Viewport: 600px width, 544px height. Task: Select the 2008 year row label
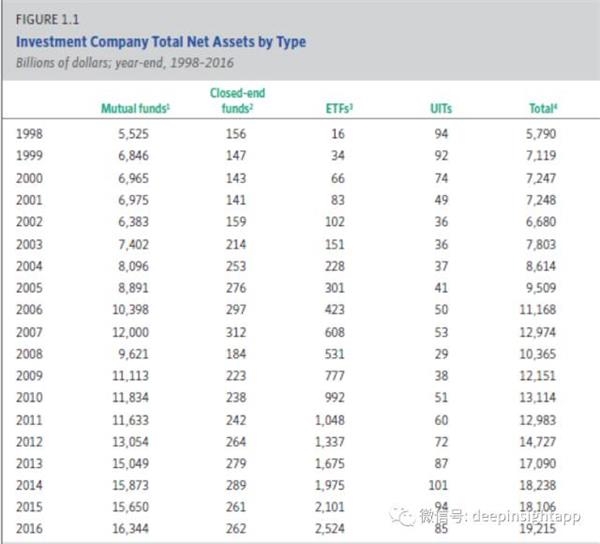31,356
